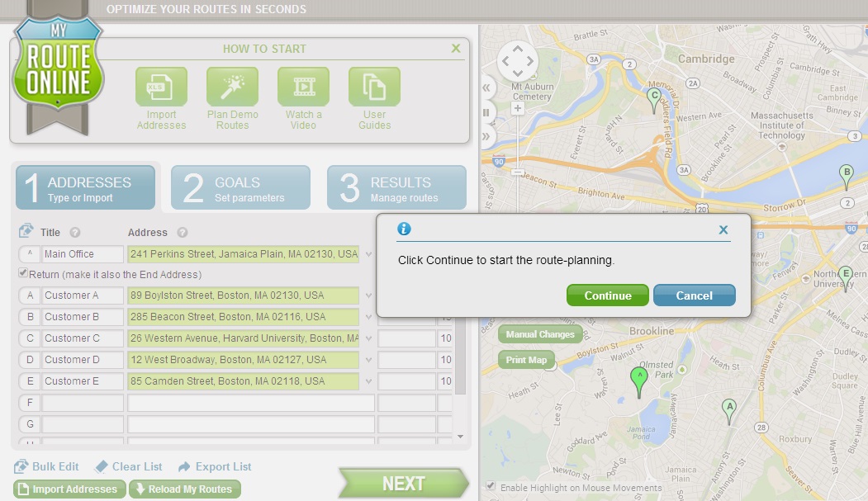Switch to the 2 Goals tab
This screenshot has width=868, height=501.
pyautogui.click(x=241, y=187)
